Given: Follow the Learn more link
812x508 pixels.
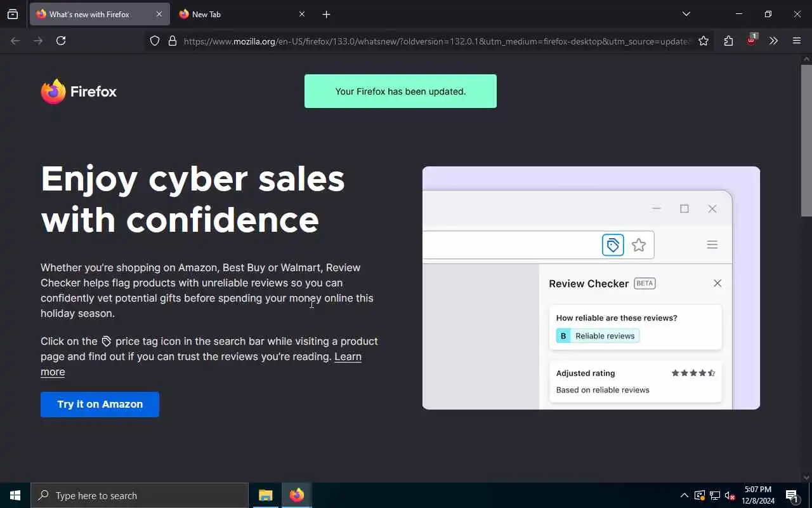Looking at the screenshot, I should 201,364.
